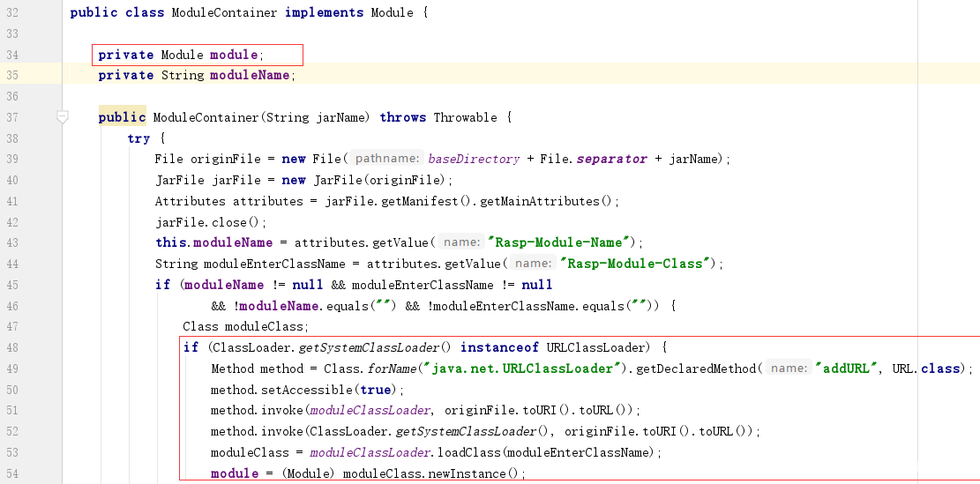Click 'jarFile.close()' statement

210,222
